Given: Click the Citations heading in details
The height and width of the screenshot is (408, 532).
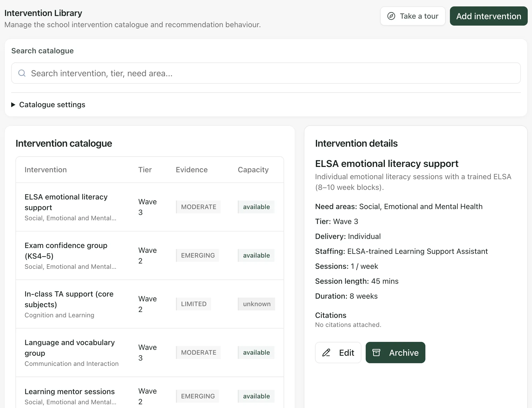Looking at the screenshot, I should tap(331, 315).
